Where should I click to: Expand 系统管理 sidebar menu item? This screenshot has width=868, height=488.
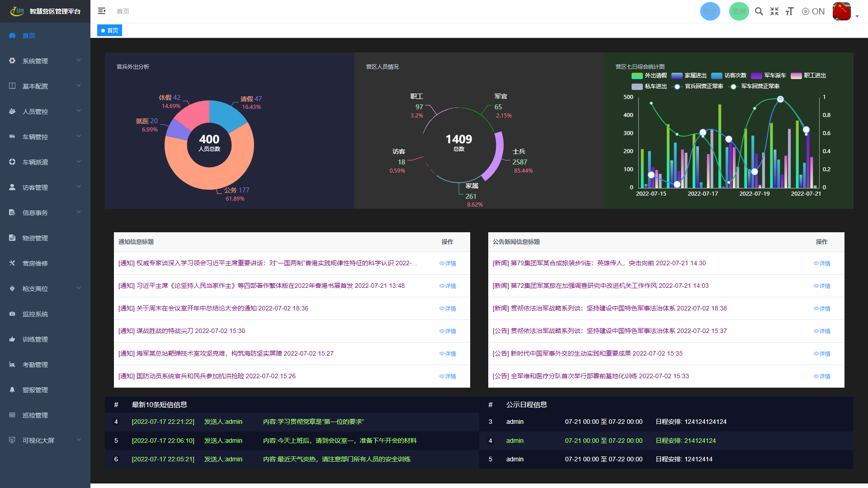pos(45,61)
